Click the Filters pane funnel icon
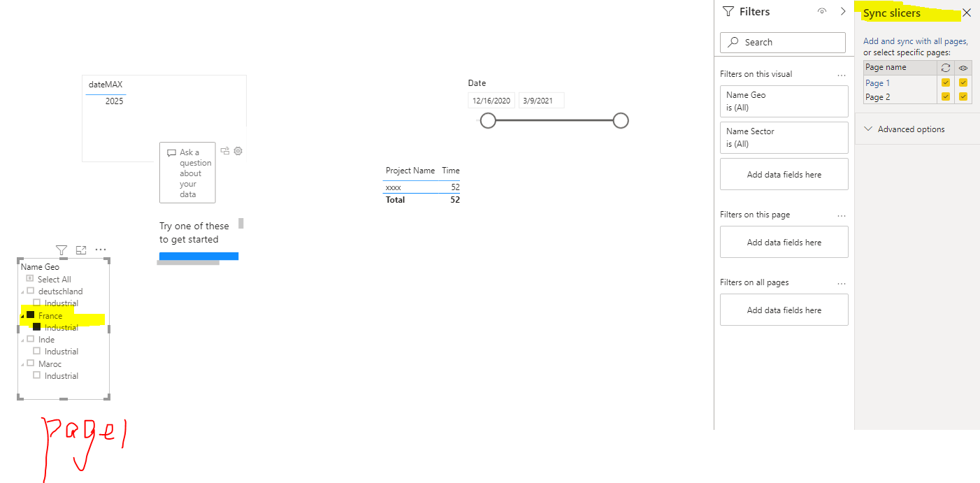 pyautogui.click(x=728, y=12)
